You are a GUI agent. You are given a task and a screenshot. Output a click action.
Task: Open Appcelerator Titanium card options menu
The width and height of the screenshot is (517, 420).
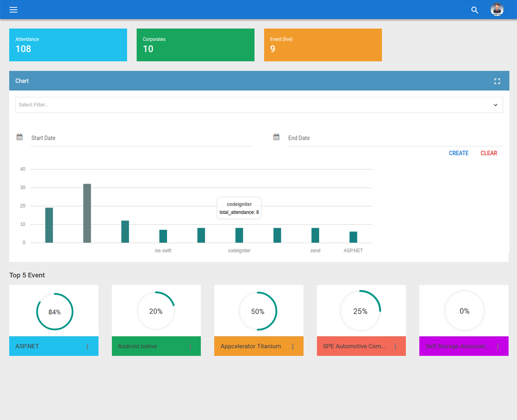[293, 346]
